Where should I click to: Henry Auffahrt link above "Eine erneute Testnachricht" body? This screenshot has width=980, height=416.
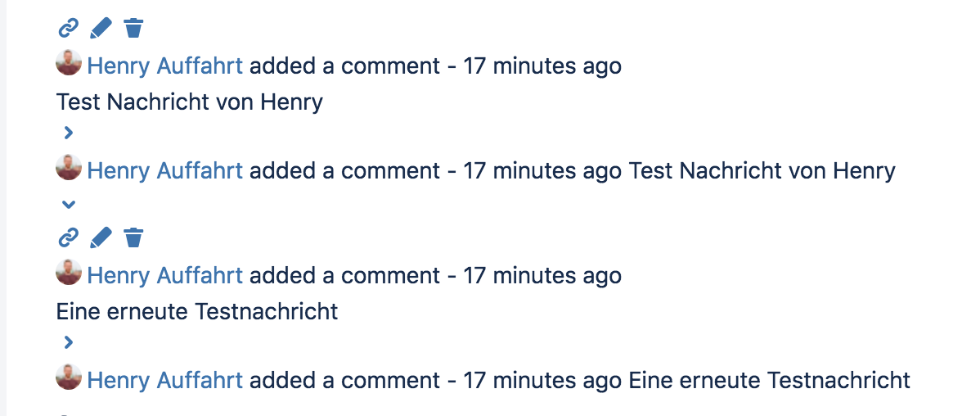(x=165, y=275)
